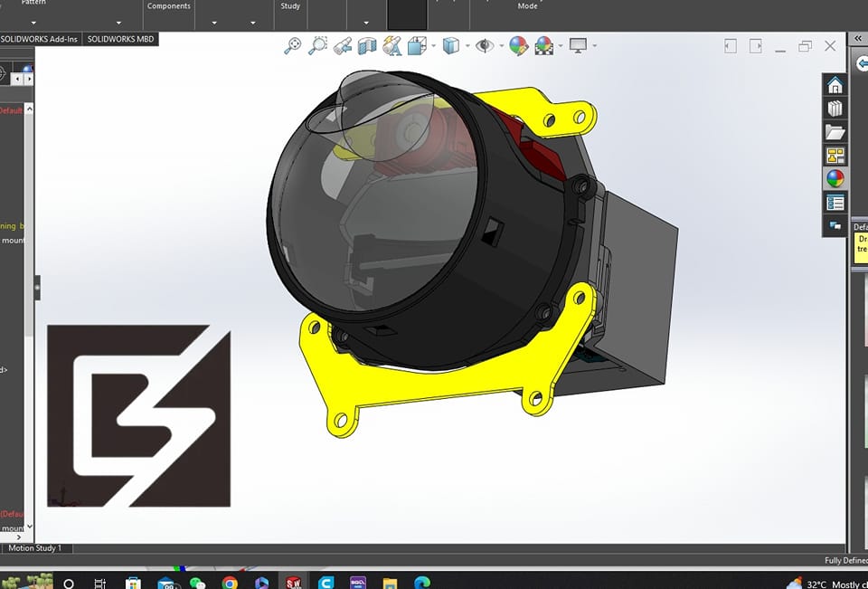The image size is (868, 589).
Task: Expand the Display Style dropdown arrow
Action: (467, 45)
